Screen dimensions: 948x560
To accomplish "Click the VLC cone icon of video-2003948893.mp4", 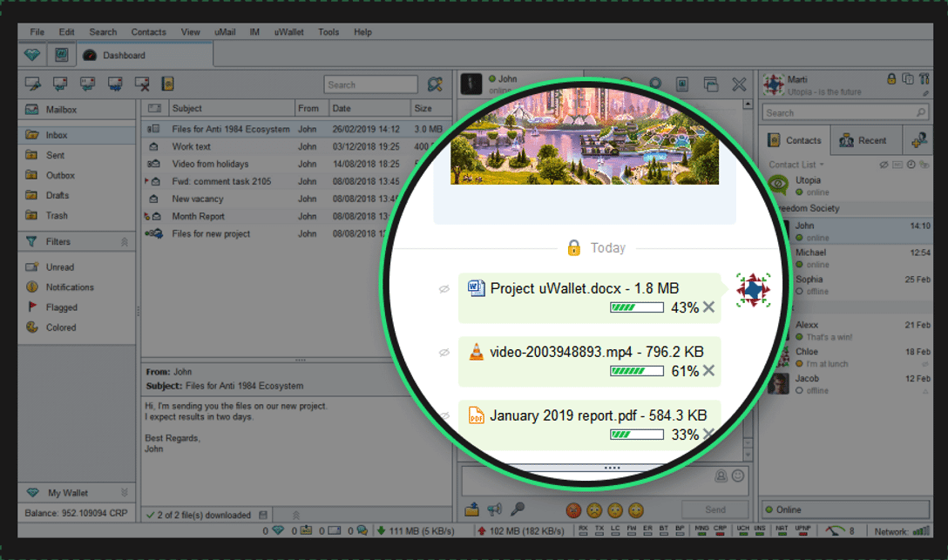I will [477, 352].
